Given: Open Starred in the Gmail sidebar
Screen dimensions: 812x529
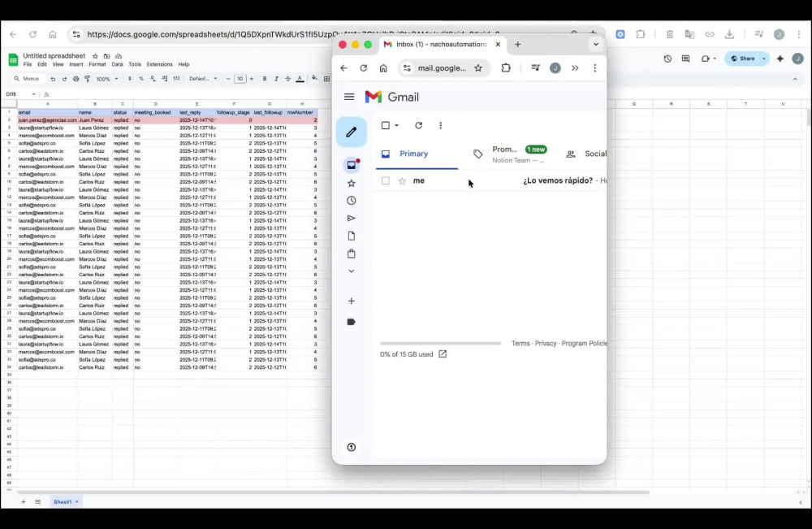Looking at the screenshot, I should click(352, 183).
